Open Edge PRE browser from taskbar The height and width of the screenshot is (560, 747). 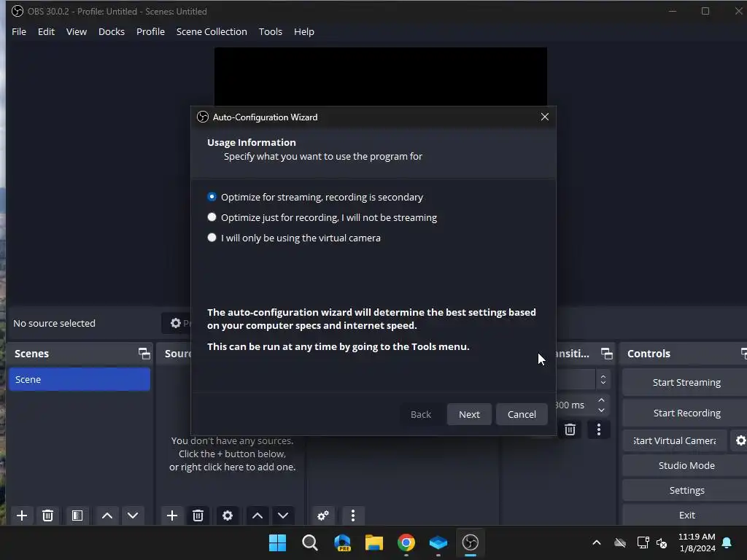point(342,542)
